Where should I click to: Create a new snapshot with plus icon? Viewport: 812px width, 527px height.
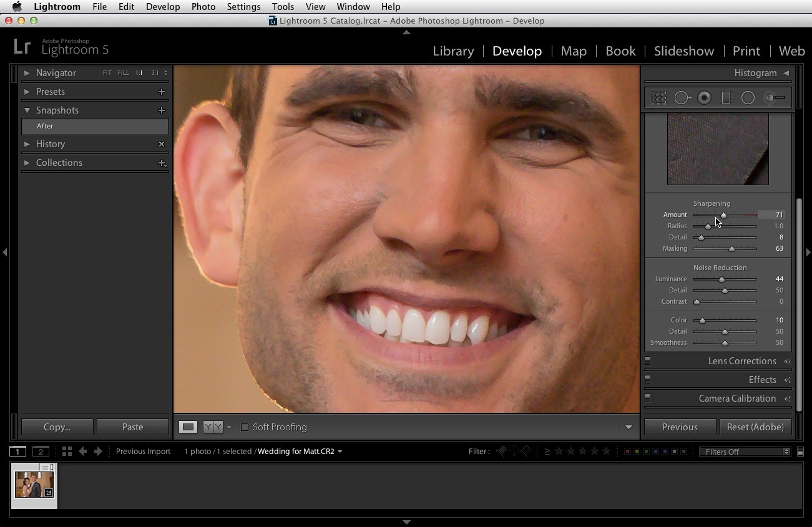coord(162,110)
